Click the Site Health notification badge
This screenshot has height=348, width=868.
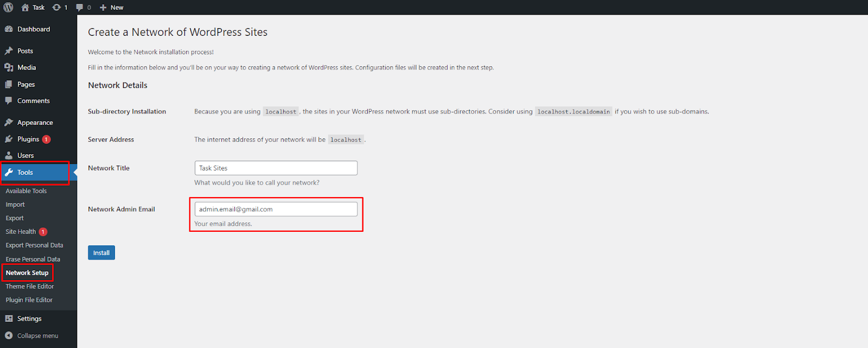(x=43, y=232)
